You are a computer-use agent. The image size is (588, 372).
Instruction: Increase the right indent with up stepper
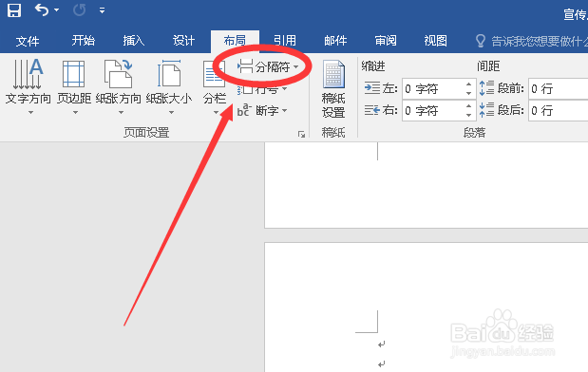pyautogui.click(x=468, y=105)
